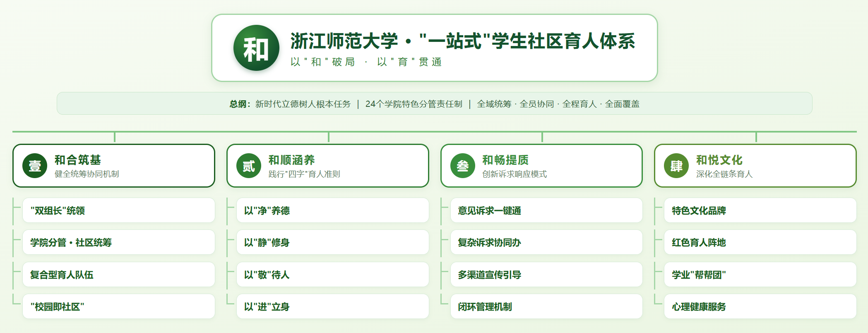Viewport: 868px width, 333px height.
Task: Select the 和顺涵养 heading
Action: pyautogui.click(x=292, y=160)
